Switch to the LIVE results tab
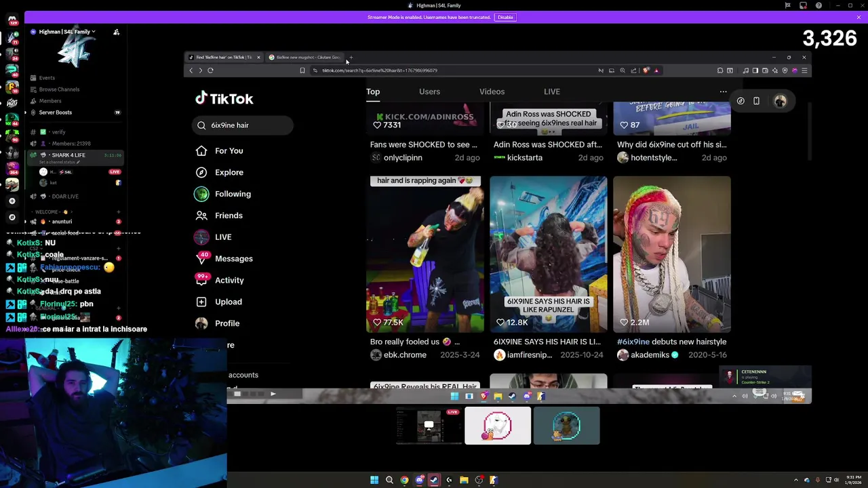868x488 pixels. click(x=551, y=91)
